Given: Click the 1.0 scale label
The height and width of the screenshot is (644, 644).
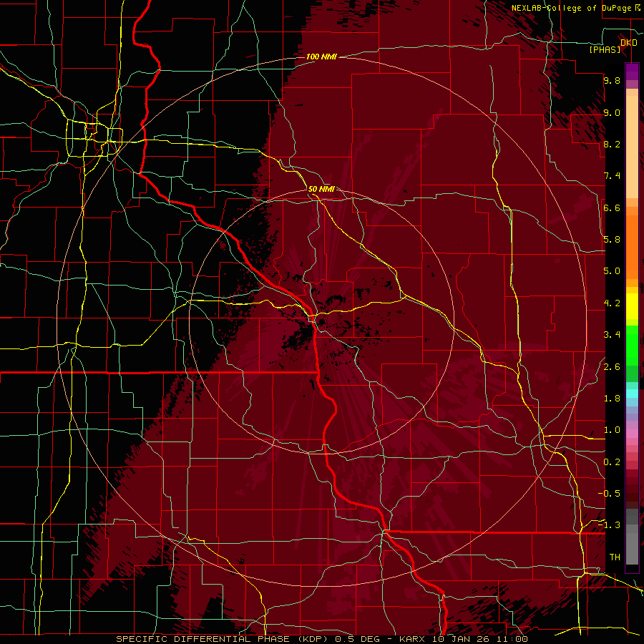Looking at the screenshot, I should point(612,430).
